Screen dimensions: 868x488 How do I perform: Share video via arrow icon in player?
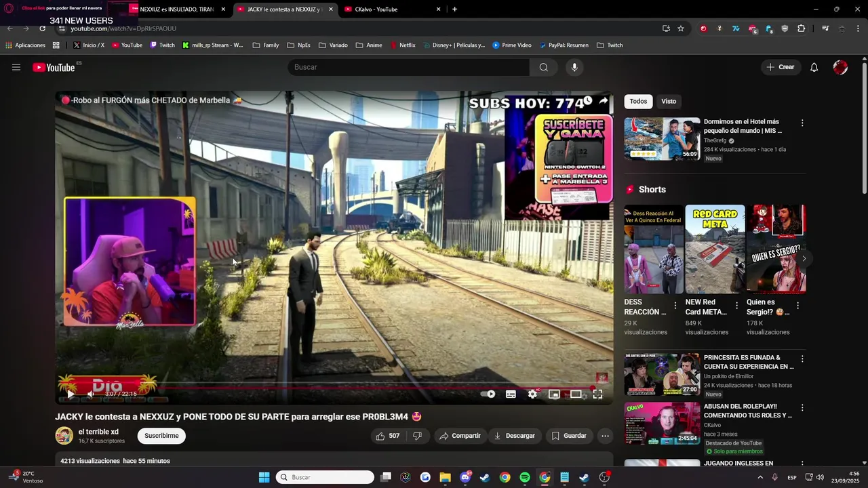tap(603, 101)
